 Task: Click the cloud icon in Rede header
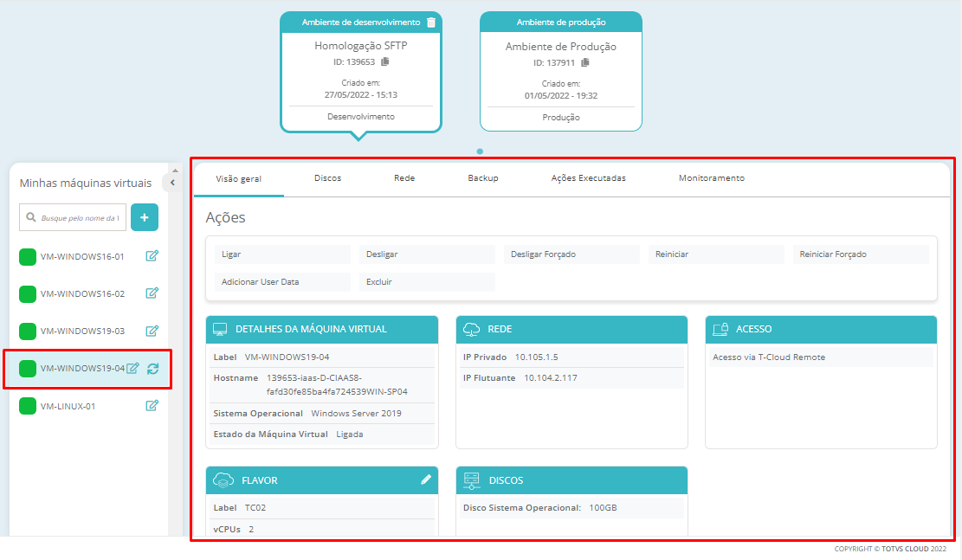(x=471, y=330)
